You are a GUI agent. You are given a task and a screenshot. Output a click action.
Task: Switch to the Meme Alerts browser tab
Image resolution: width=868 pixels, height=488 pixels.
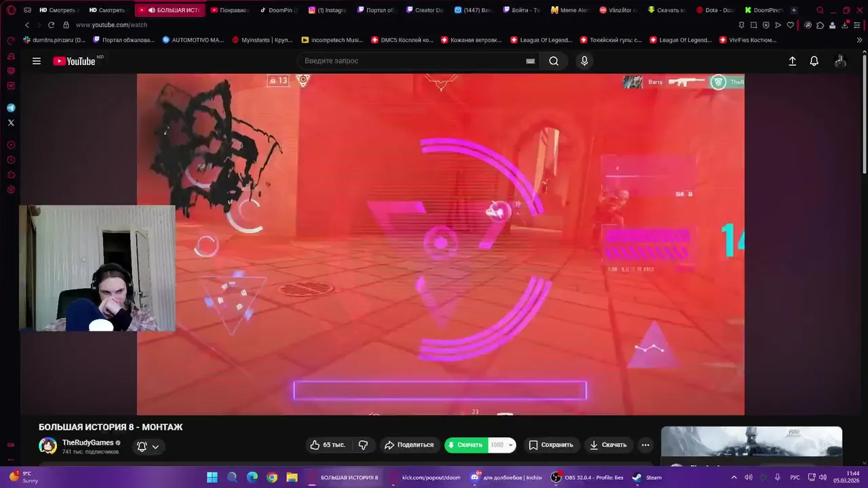pos(571,10)
